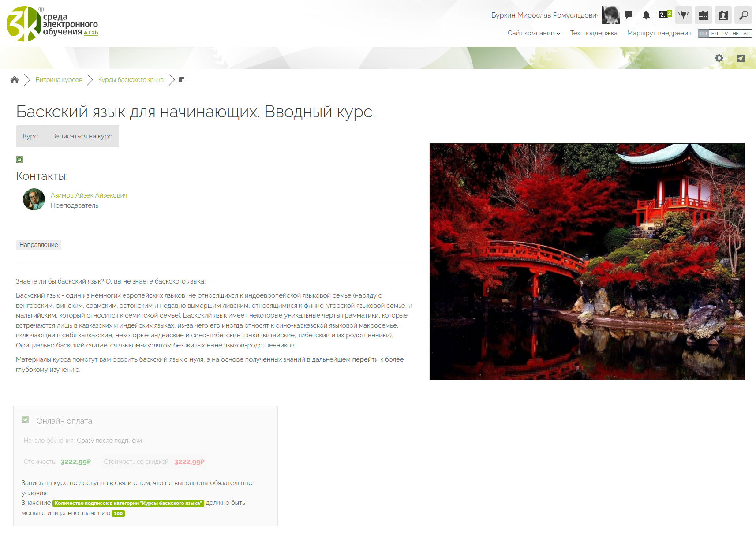Image resolution: width=756 pixels, height=538 pixels.
Task: Expand the Сайт компании dropdown
Action: 533,33
